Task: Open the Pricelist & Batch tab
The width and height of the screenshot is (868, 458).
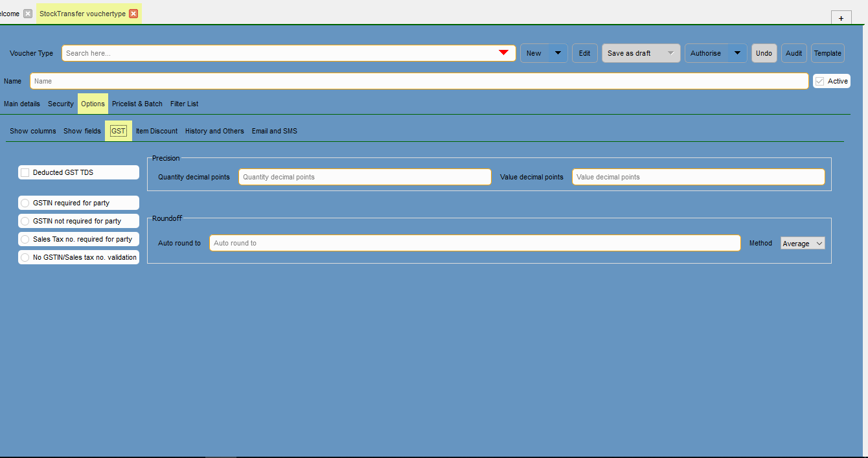Action: coord(137,104)
